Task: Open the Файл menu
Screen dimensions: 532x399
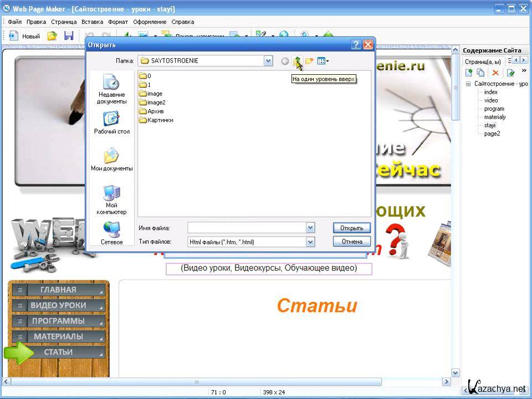Action: click(x=14, y=22)
